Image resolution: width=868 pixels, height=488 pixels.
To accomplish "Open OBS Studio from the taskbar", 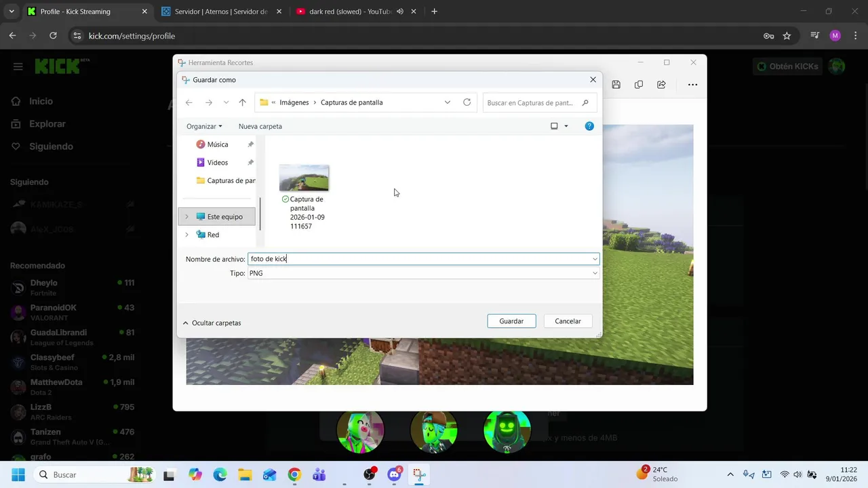I will (x=370, y=474).
